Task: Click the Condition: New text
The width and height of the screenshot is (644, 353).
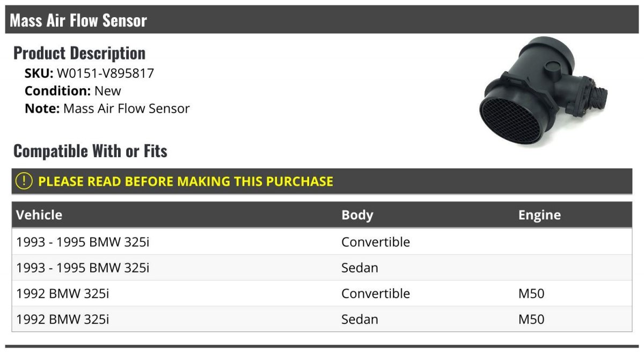Action: [x=73, y=91]
